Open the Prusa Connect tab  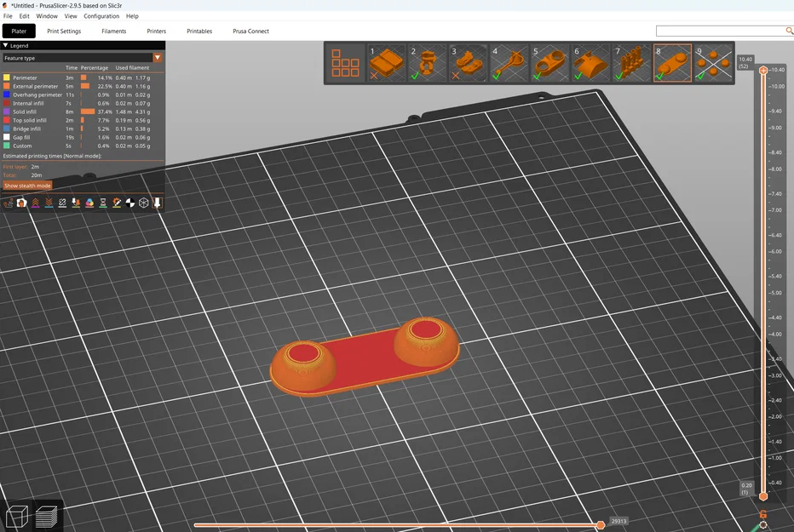[250, 31]
